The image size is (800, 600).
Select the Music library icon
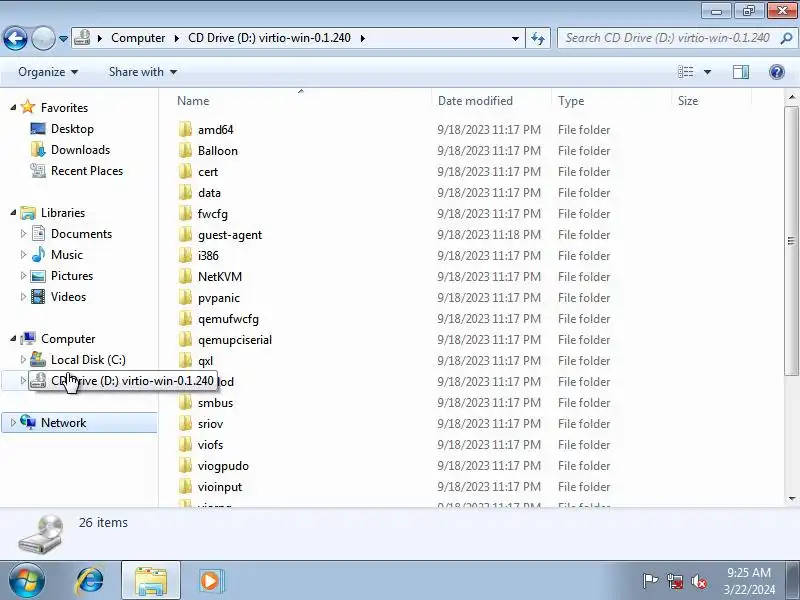click(38, 254)
